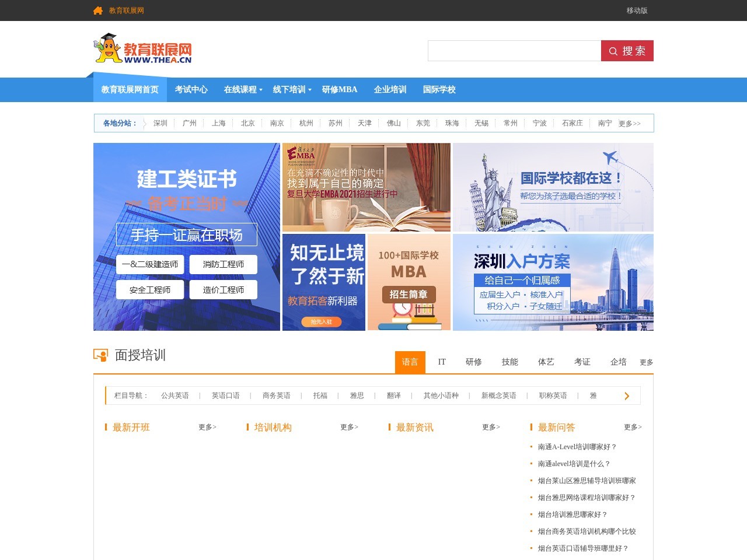Expand the 更多>> city list
The image size is (747, 560).
point(629,123)
